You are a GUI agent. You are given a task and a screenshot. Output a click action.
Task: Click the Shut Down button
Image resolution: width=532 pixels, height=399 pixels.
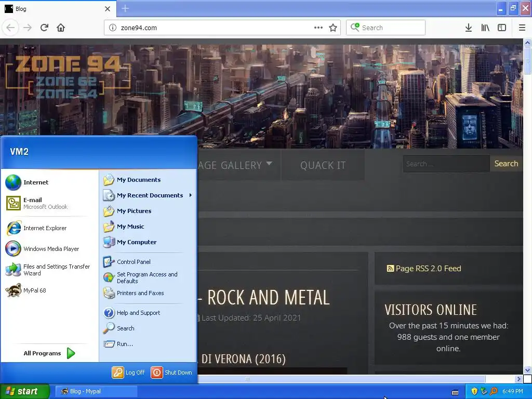[171, 373]
